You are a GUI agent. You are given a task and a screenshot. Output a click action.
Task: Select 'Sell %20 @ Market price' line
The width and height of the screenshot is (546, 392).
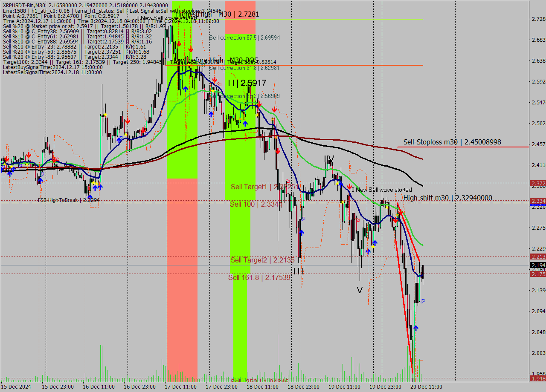[x=84, y=26]
